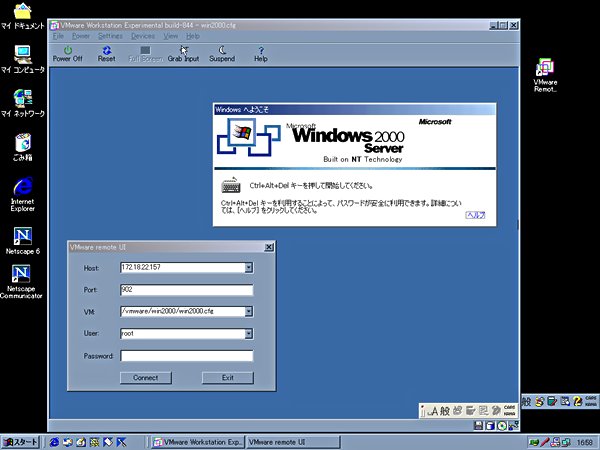Screen dimensions: 600x450
Task: Click the Power Off toolbar icon
Action: pos(68,54)
